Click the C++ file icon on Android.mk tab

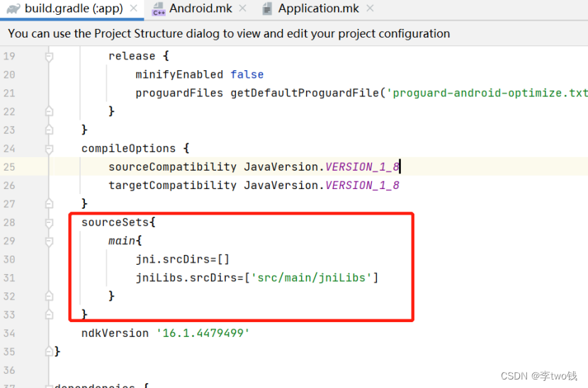point(159,9)
